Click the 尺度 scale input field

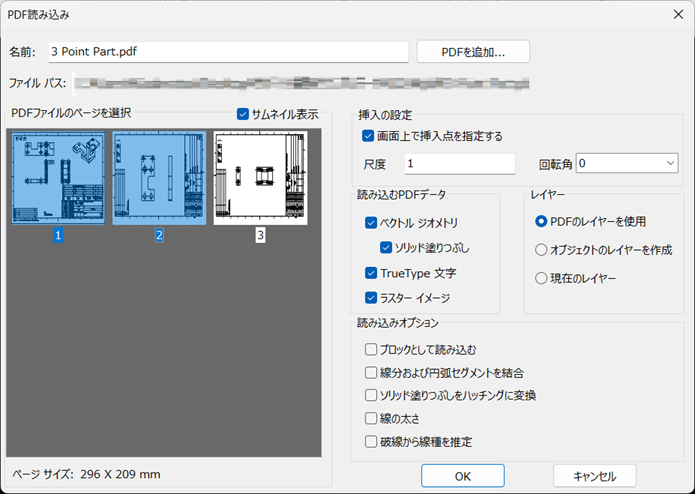[x=460, y=163]
